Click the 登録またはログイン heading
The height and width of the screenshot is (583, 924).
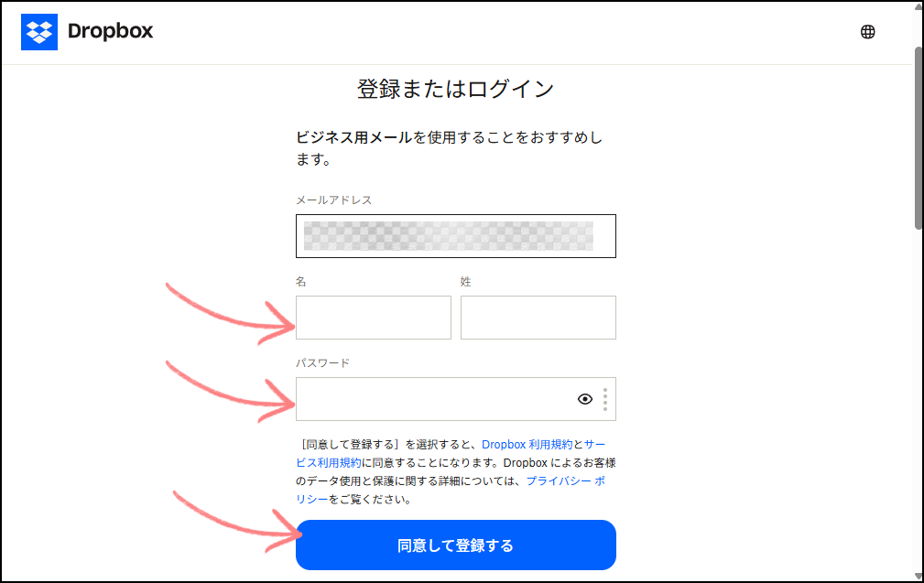pyautogui.click(x=455, y=89)
